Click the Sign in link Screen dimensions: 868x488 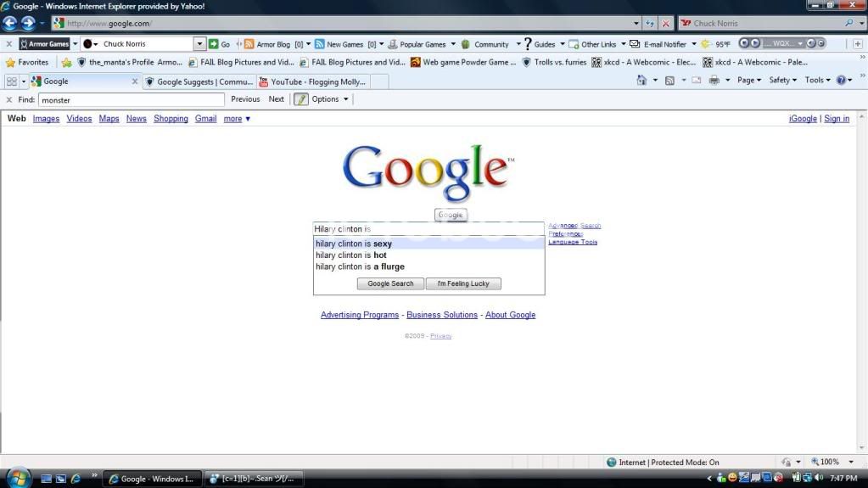tap(837, 119)
